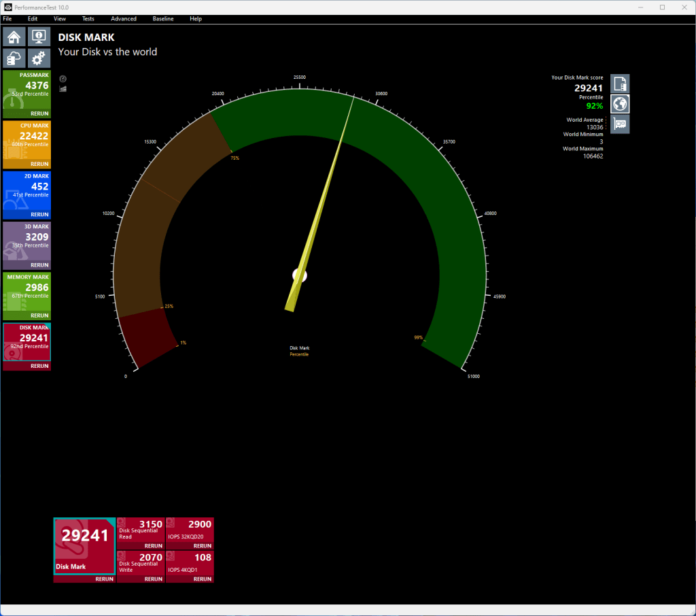696x616 pixels.
Task: Open the Help menu
Action: (196, 18)
